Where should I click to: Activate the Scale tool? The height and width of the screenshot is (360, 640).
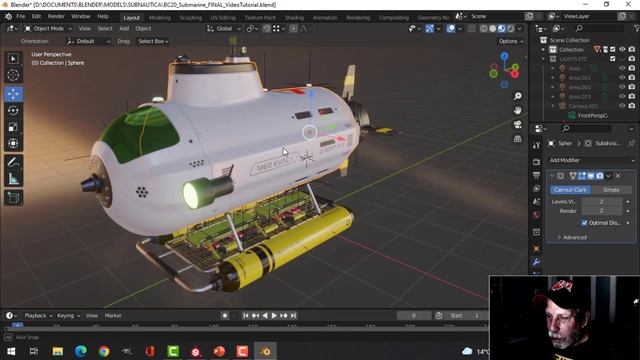13,127
